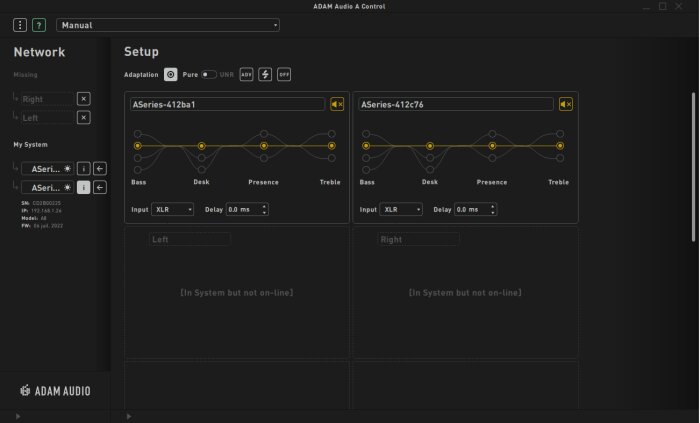Click the lightning bolt voicing icon
This screenshot has height=423, width=700.
point(265,75)
